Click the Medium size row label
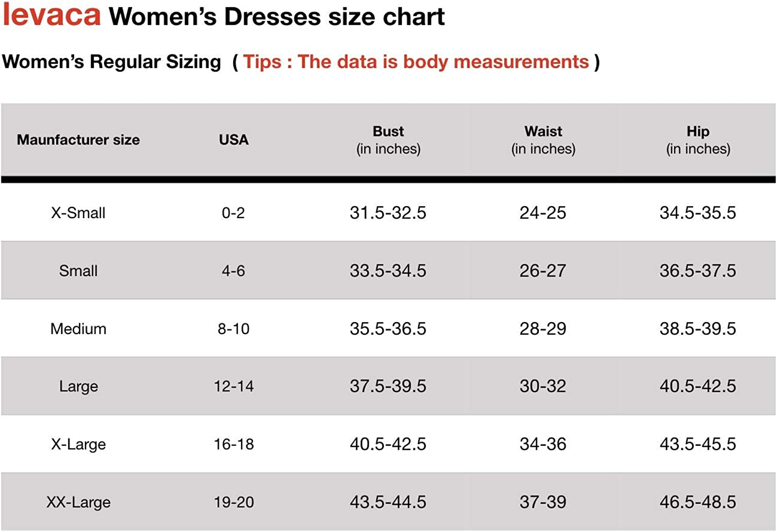This screenshot has height=532, width=777. (x=78, y=329)
